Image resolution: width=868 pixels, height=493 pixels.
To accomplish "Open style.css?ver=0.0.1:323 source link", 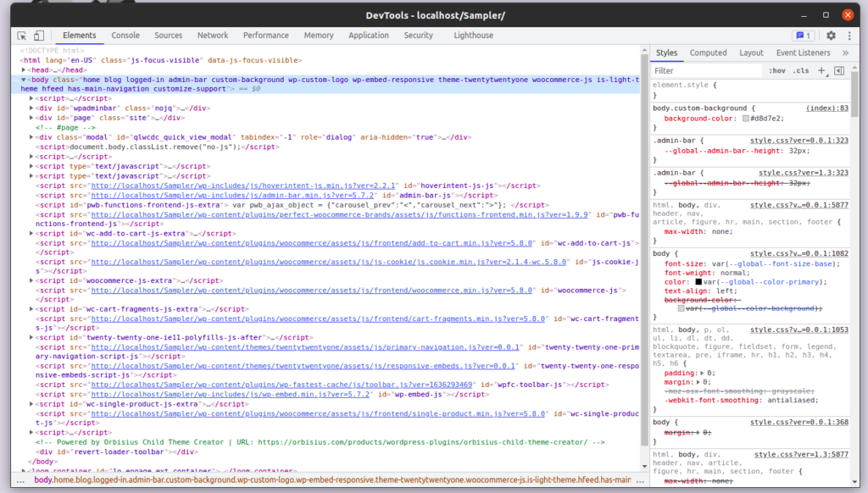I will tap(798, 141).
